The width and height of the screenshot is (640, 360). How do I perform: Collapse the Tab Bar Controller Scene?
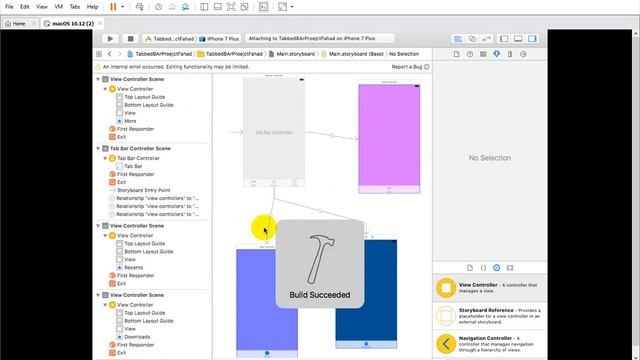point(98,149)
